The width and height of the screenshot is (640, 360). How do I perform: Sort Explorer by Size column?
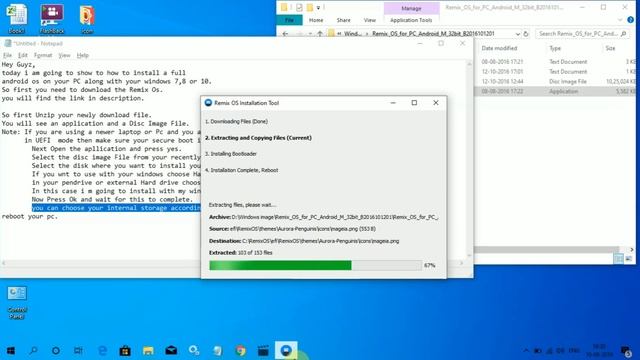pyautogui.click(x=610, y=48)
